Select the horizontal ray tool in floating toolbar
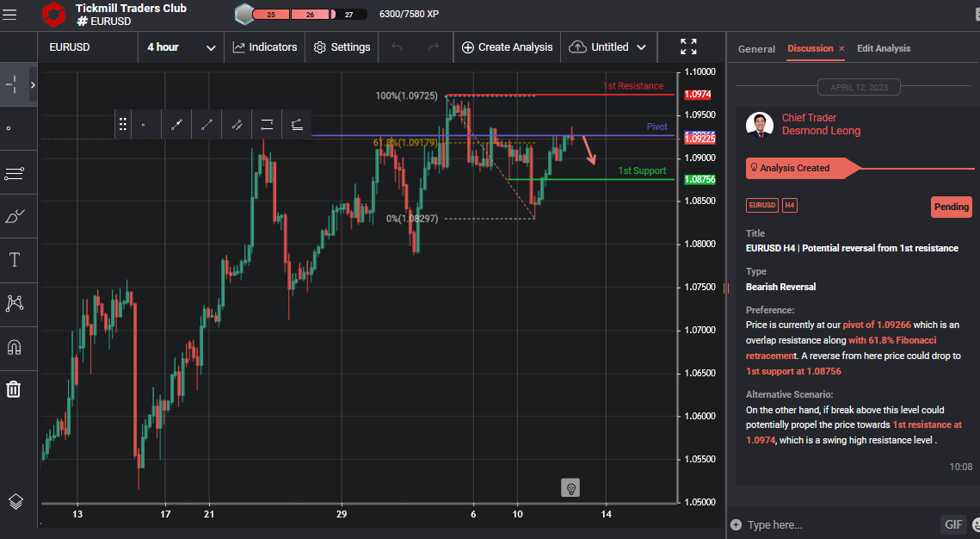The width and height of the screenshot is (980, 539). click(267, 125)
